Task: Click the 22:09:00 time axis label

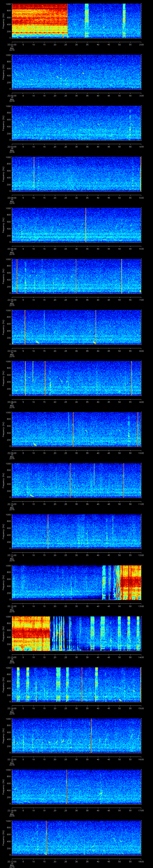Action: coord(12,453)
